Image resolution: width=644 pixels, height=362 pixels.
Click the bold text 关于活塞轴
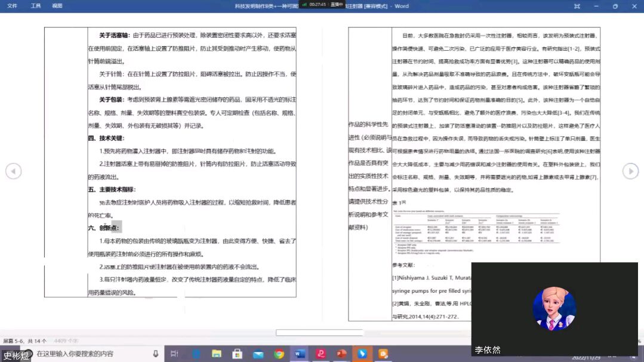pyautogui.click(x=114, y=35)
